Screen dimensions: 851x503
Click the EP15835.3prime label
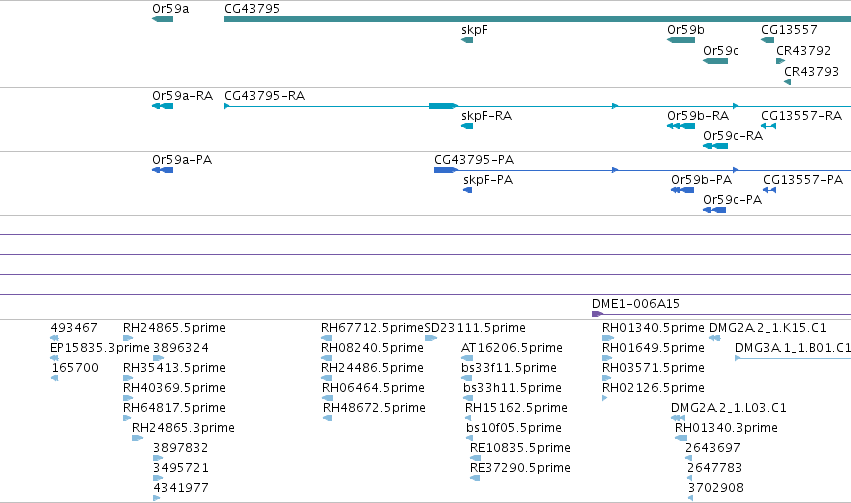99,348
